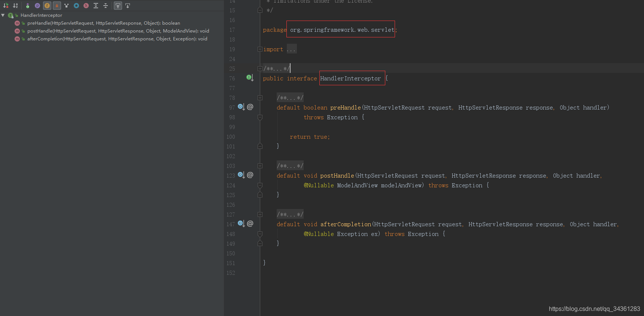The width and height of the screenshot is (644, 316).
Task: Click 'return true;' statement on line 100
Action: pyautogui.click(x=310, y=136)
